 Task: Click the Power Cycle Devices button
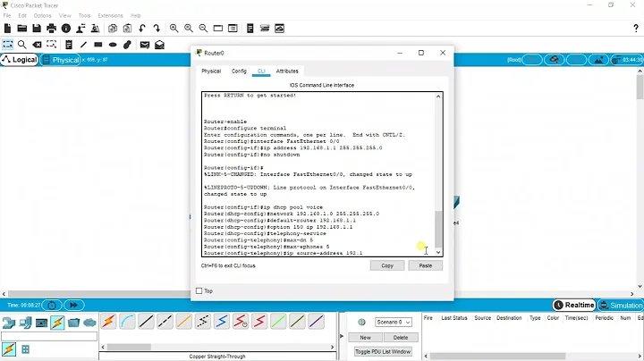click(x=52, y=306)
